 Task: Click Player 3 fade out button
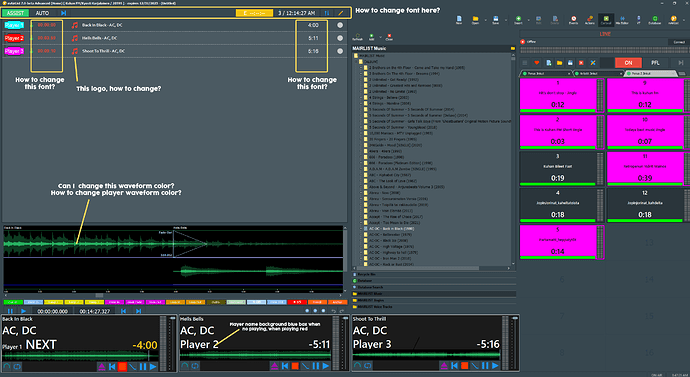click(x=474, y=366)
